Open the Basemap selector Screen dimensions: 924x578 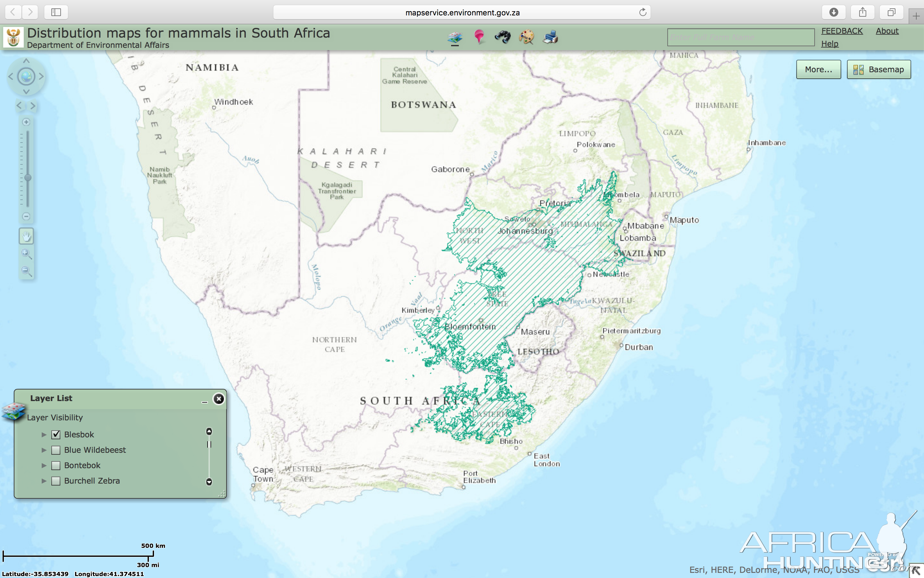tap(878, 69)
